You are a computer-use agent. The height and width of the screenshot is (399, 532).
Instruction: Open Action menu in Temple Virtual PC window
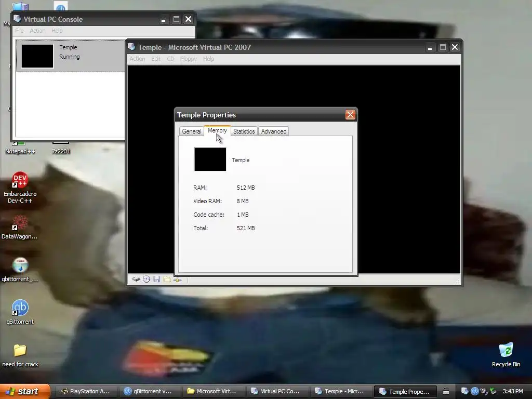137,59
